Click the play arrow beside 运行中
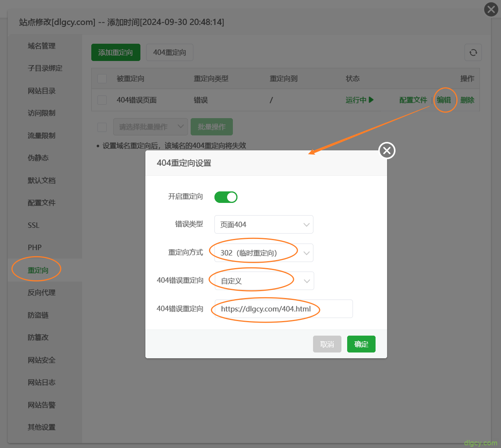Image resolution: width=501 pixels, height=448 pixels. pyautogui.click(x=371, y=100)
